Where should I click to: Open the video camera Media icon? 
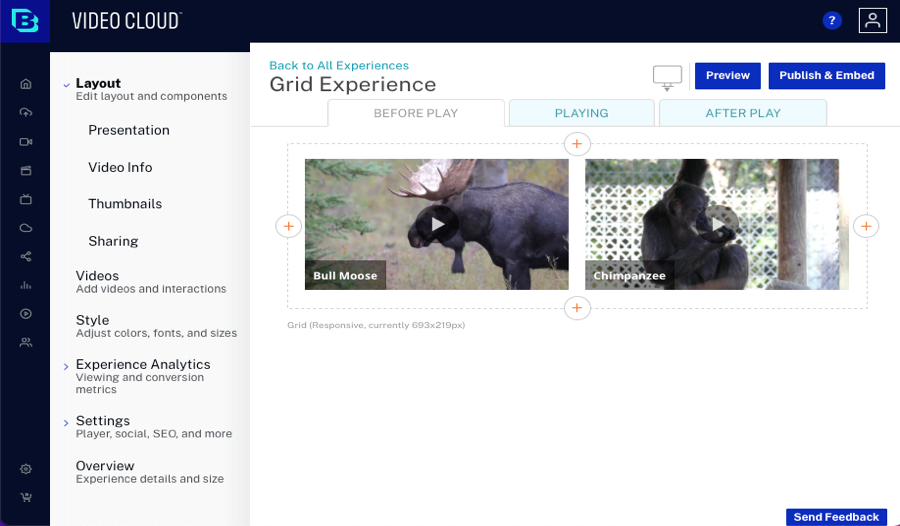click(26, 142)
